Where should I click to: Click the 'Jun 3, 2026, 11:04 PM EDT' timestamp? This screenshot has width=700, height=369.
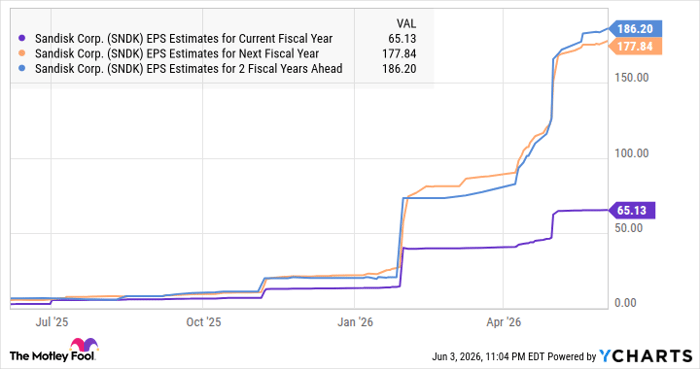tap(488, 357)
